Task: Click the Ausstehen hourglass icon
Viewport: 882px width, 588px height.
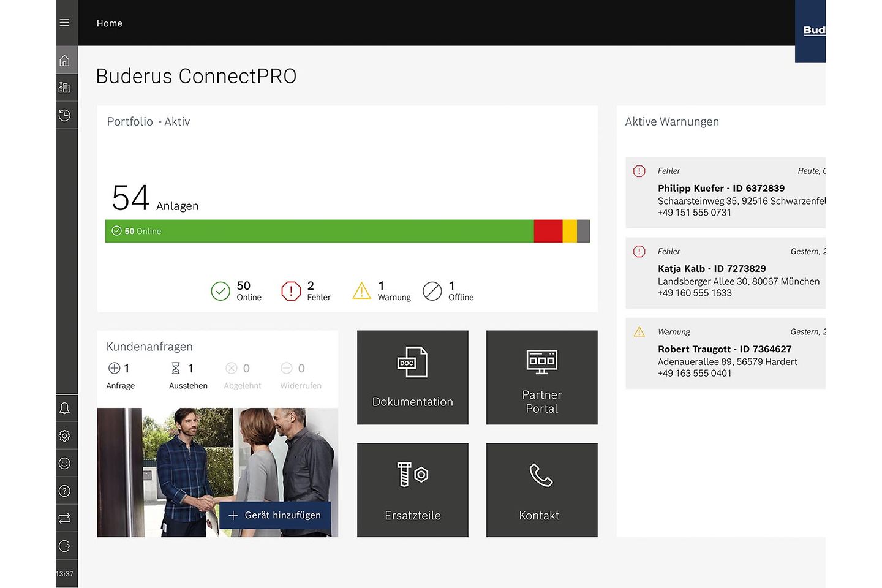Action: pyautogui.click(x=176, y=368)
